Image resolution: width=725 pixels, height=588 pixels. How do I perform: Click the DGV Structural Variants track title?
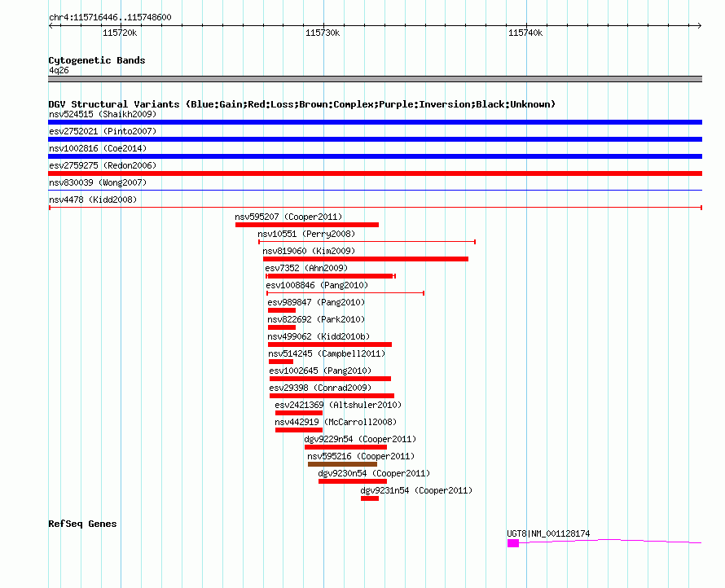pos(302,104)
